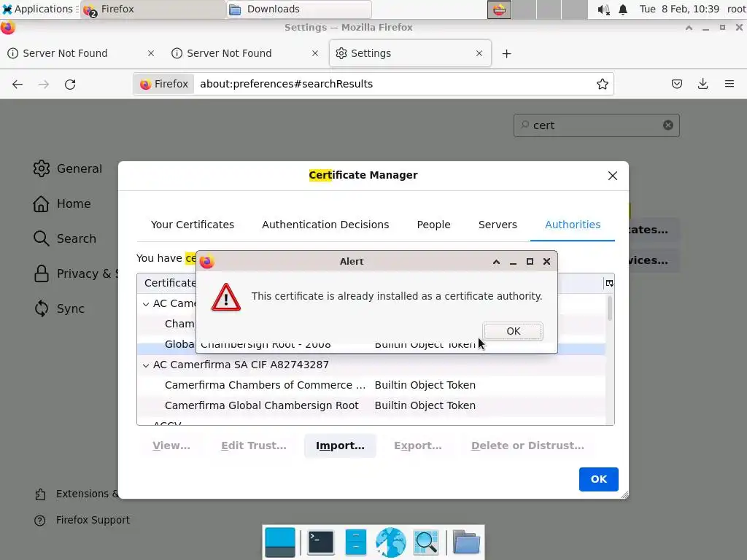Switch to the Your Certificates tab

pyautogui.click(x=193, y=225)
